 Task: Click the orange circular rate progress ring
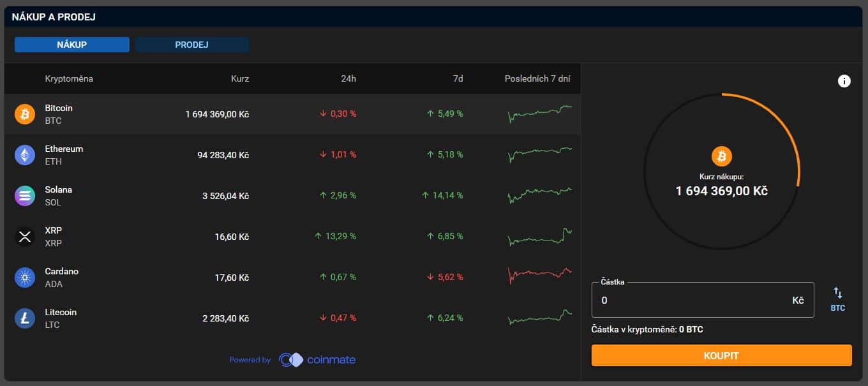(722, 171)
